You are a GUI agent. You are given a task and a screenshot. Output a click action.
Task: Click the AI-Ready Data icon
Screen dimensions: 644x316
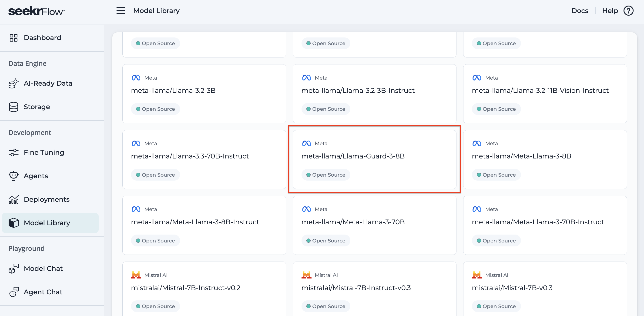coord(13,83)
